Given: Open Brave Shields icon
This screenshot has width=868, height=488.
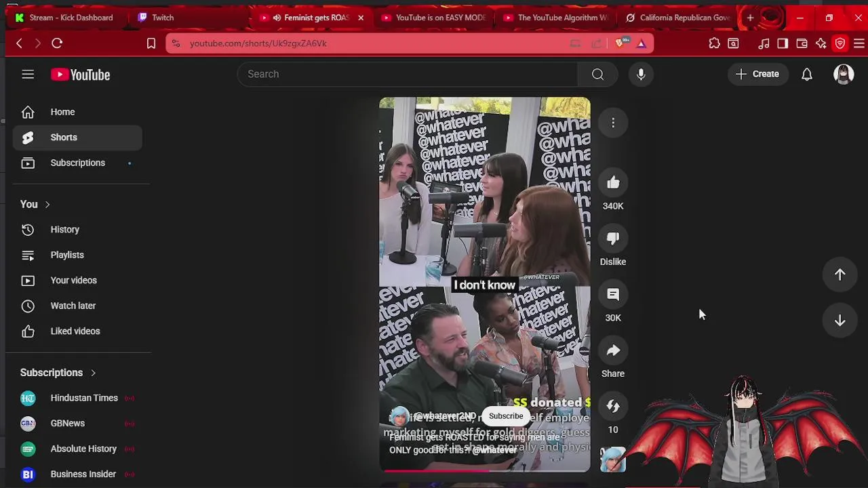Looking at the screenshot, I should point(620,43).
